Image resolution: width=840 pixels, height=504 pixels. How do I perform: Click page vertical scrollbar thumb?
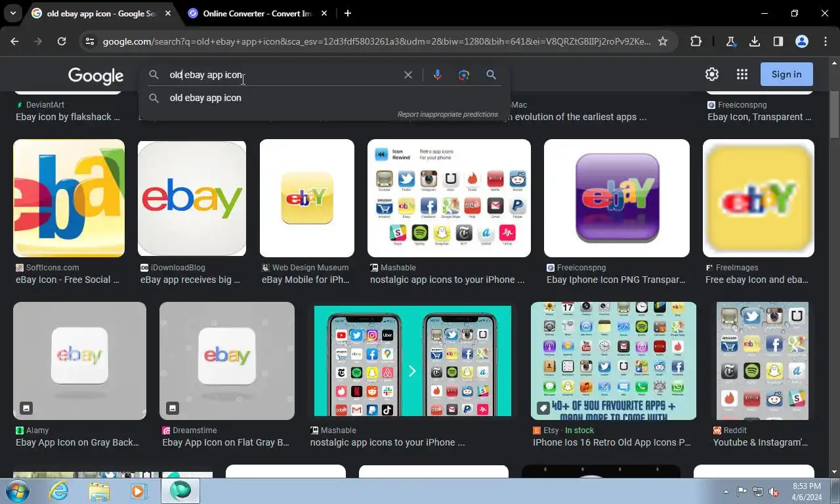click(834, 115)
